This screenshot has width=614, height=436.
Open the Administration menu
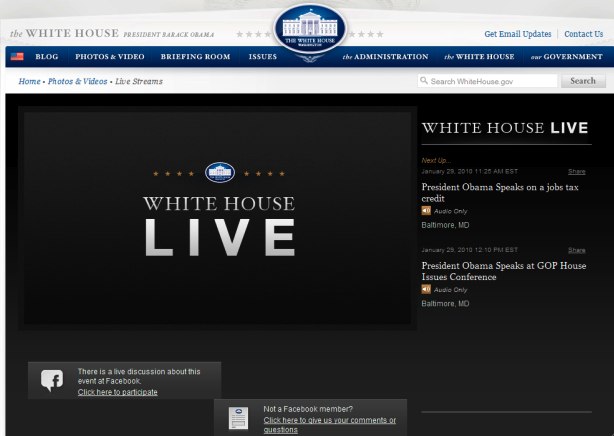[x=385, y=57]
